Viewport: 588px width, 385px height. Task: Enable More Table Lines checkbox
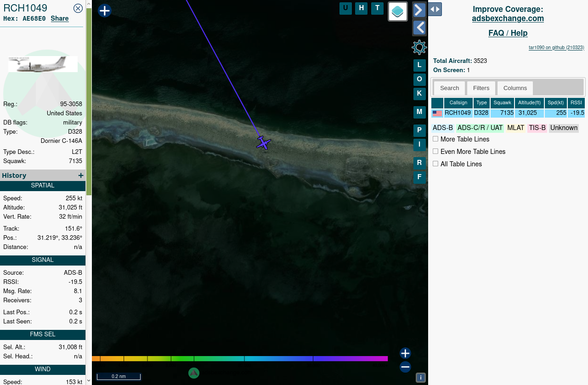coord(435,139)
